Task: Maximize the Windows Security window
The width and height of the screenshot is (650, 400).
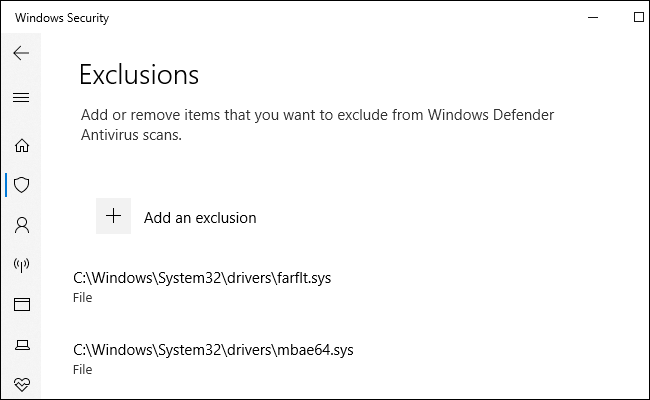Action: [x=639, y=17]
